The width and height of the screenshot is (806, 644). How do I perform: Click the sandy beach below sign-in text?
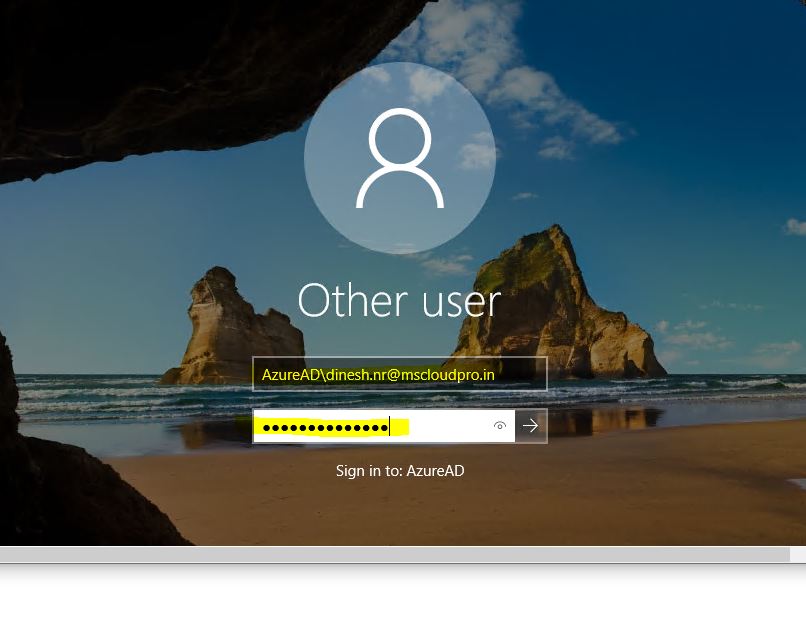tap(400, 510)
